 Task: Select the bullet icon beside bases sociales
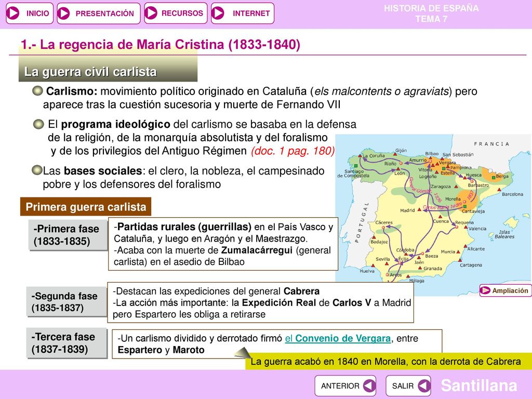click(37, 170)
